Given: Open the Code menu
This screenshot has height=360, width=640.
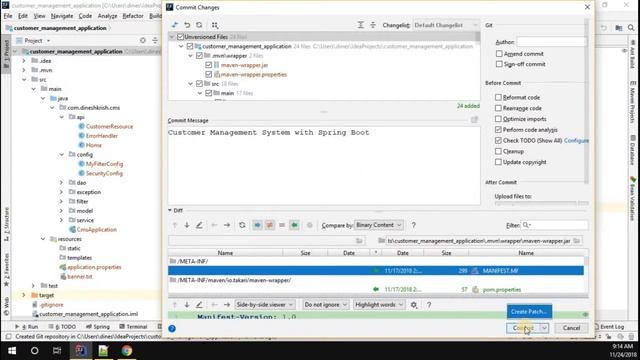Looking at the screenshot, I should click(85, 16).
